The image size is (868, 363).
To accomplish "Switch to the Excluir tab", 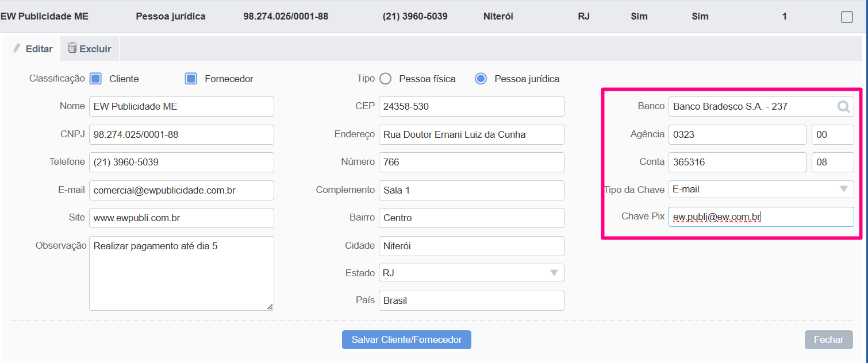I will click(90, 49).
